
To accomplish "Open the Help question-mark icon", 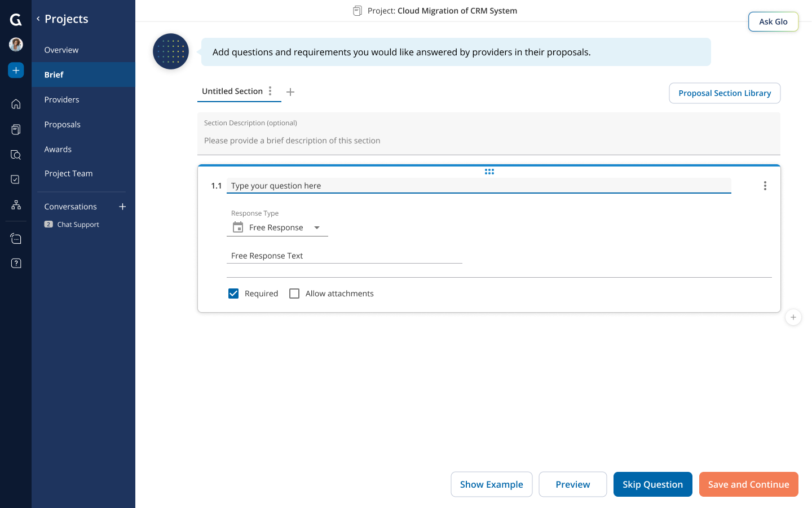I will 16,262.
